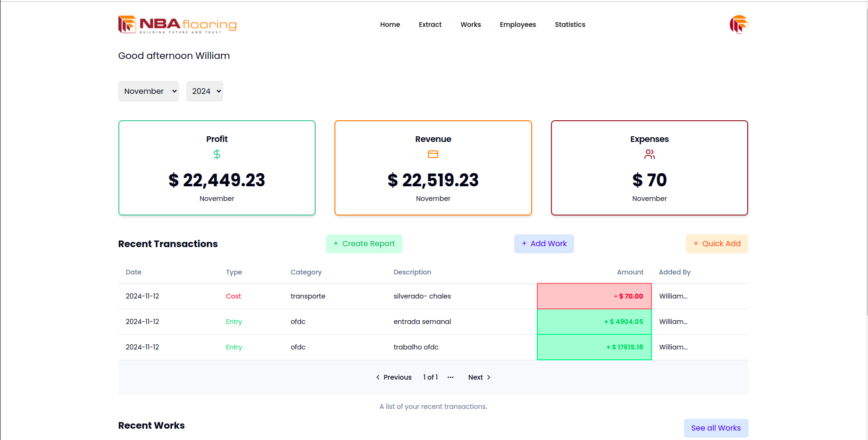
Task: Go to the Works page
Action: tap(470, 25)
